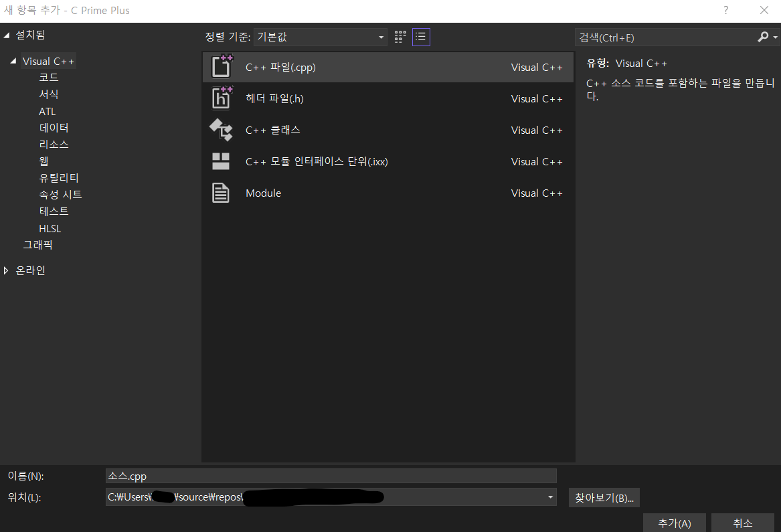Switch to small icons grid view
Screen dimensions: 781x532
pyautogui.click(x=400, y=37)
